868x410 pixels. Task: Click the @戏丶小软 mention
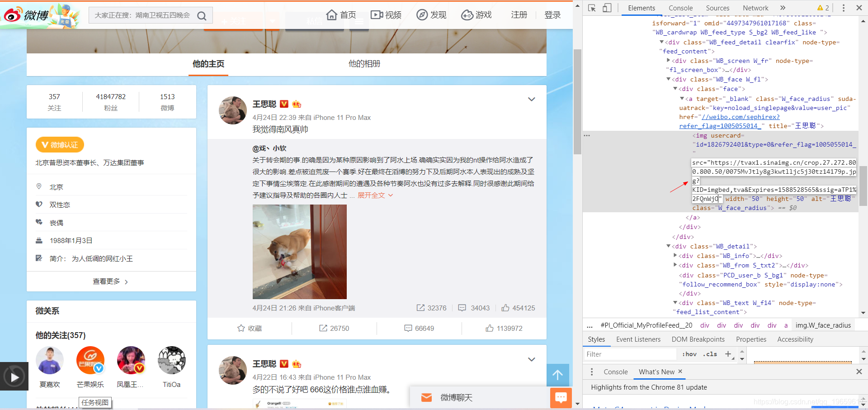click(x=269, y=148)
